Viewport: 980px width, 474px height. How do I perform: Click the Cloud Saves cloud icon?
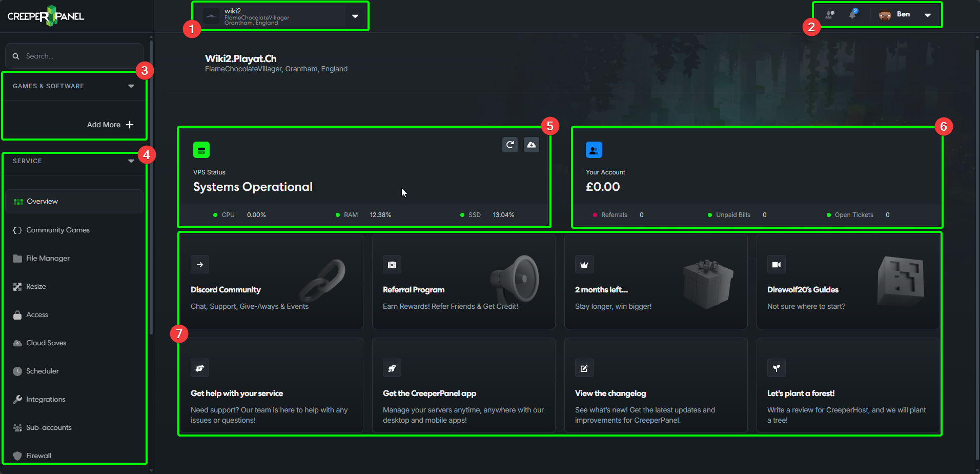click(17, 343)
